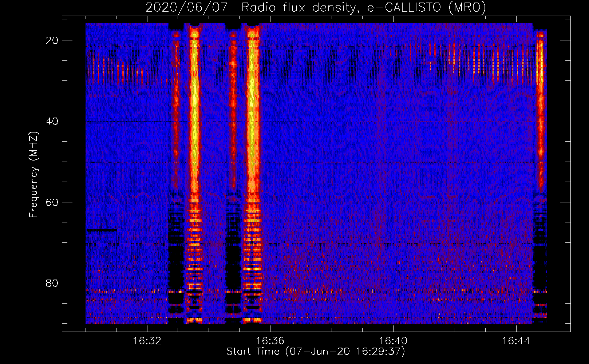This screenshot has height=364, width=589.
Task: Click the '80' frequency tick label
Action: pos(52,283)
